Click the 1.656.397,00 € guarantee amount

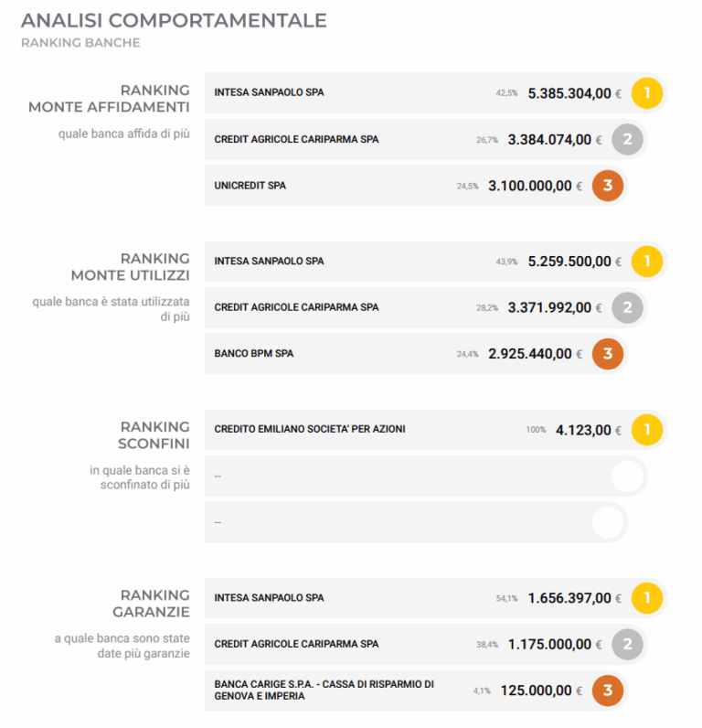click(x=569, y=598)
